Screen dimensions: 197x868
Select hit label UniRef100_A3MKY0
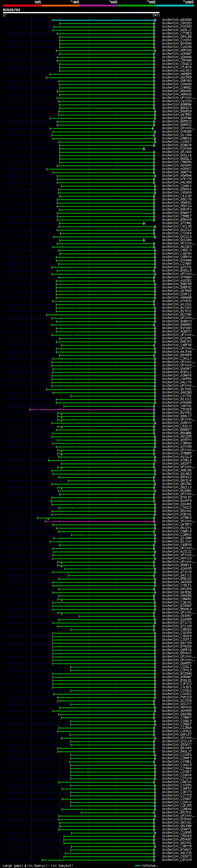[x=177, y=423]
